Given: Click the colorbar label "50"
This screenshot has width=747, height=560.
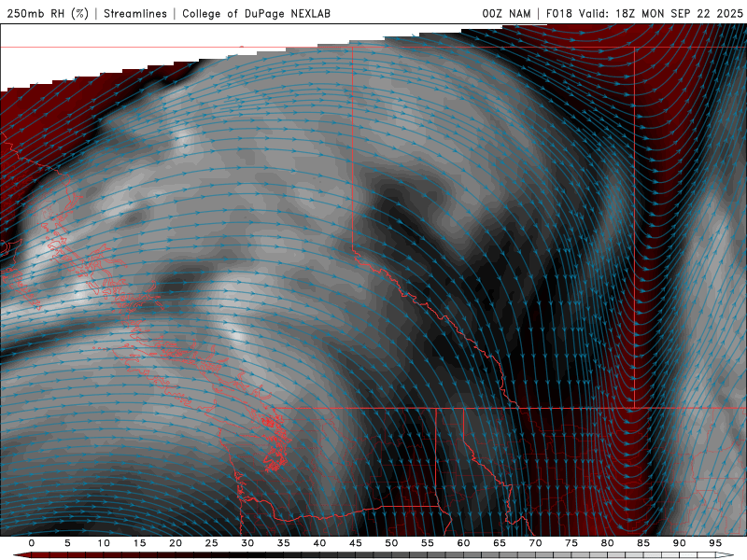Looking at the screenshot, I should (391, 543).
